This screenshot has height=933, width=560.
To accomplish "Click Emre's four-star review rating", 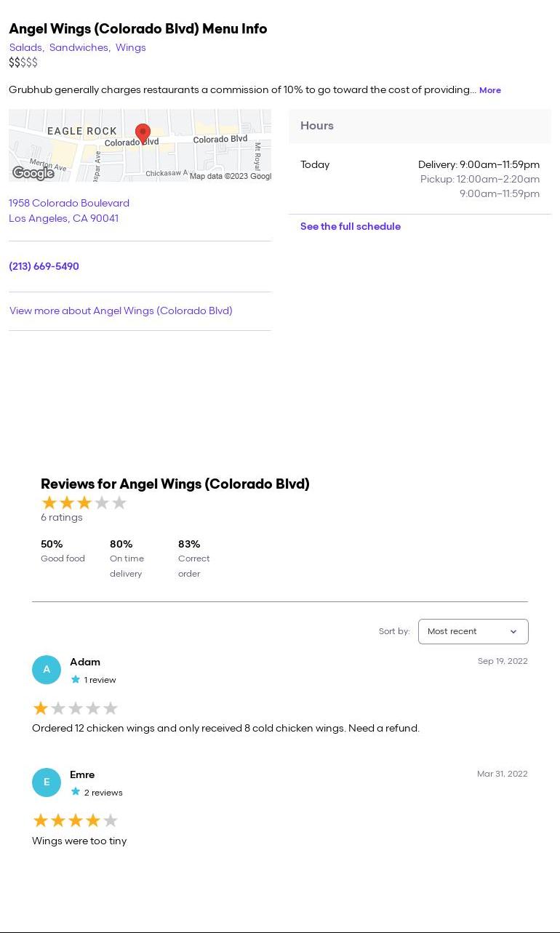I will pos(76,821).
